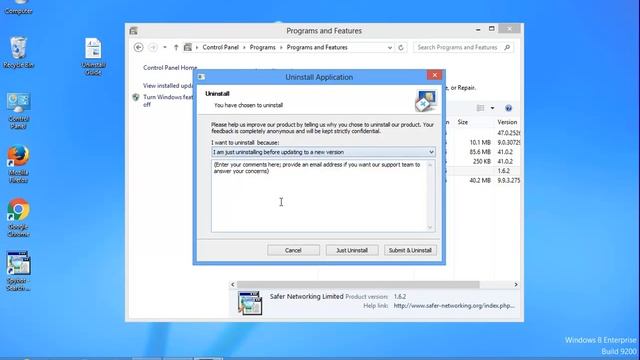Click the search magnifier icon
The height and width of the screenshot is (360, 640).
[x=507, y=47]
